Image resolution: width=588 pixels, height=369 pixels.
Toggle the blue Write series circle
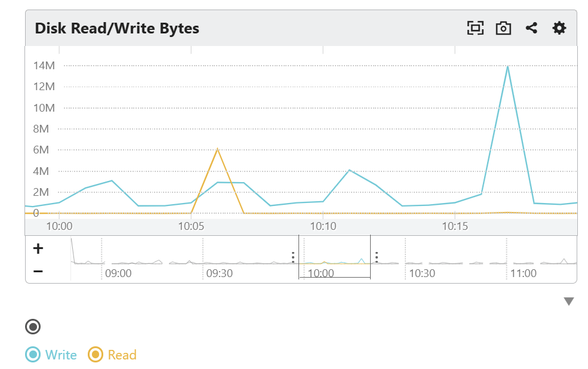point(33,355)
